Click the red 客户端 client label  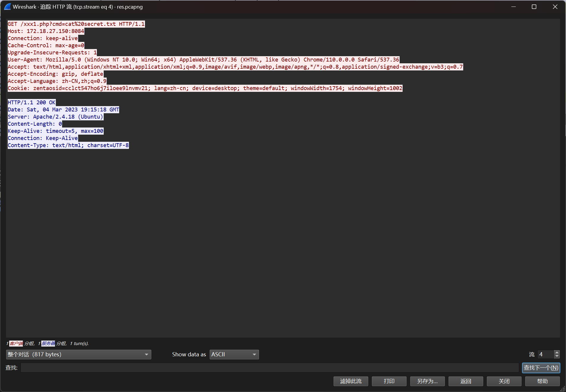pos(16,344)
